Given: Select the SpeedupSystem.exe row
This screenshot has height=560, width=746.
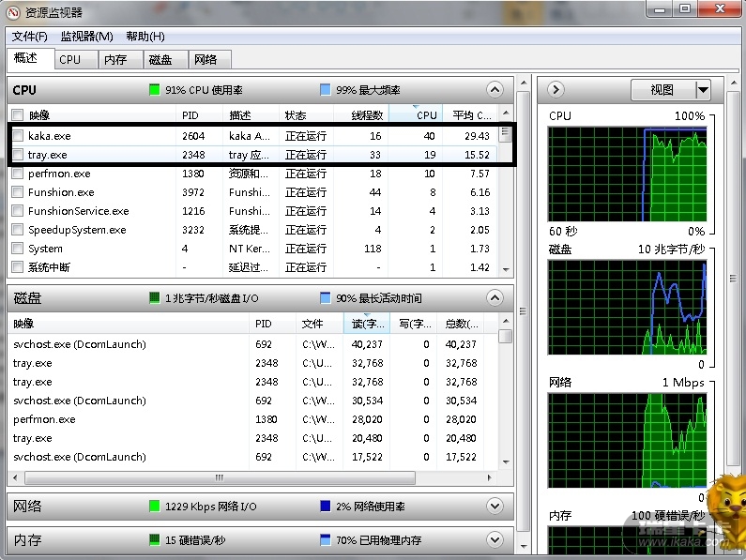Looking at the screenshot, I should (253, 229).
